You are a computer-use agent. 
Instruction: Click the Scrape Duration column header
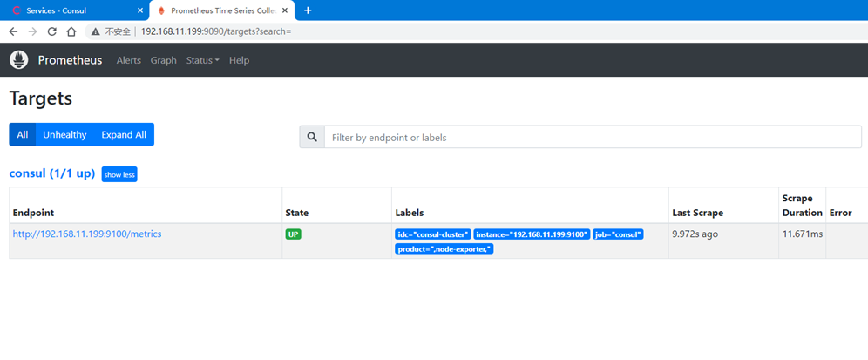point(802,206)
